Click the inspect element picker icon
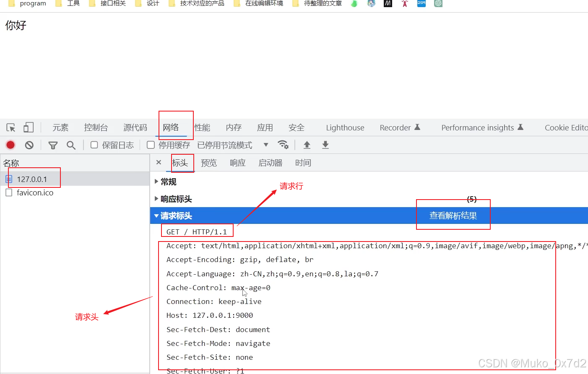The width and height of the screenshot is (588, 374). 11,127
